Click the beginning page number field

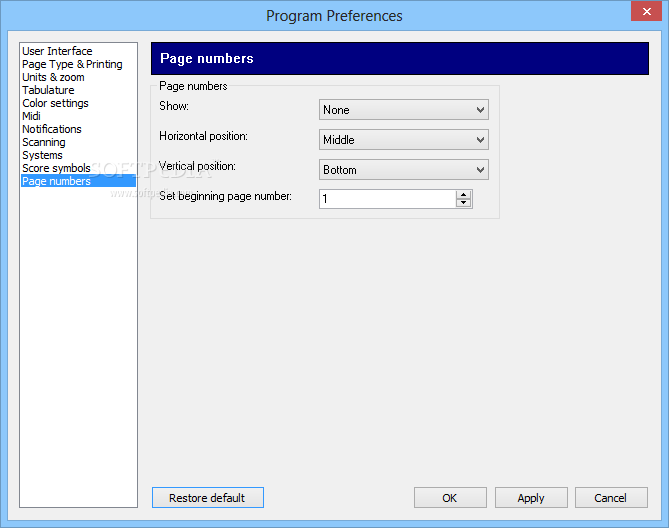(x=387, y=199)
